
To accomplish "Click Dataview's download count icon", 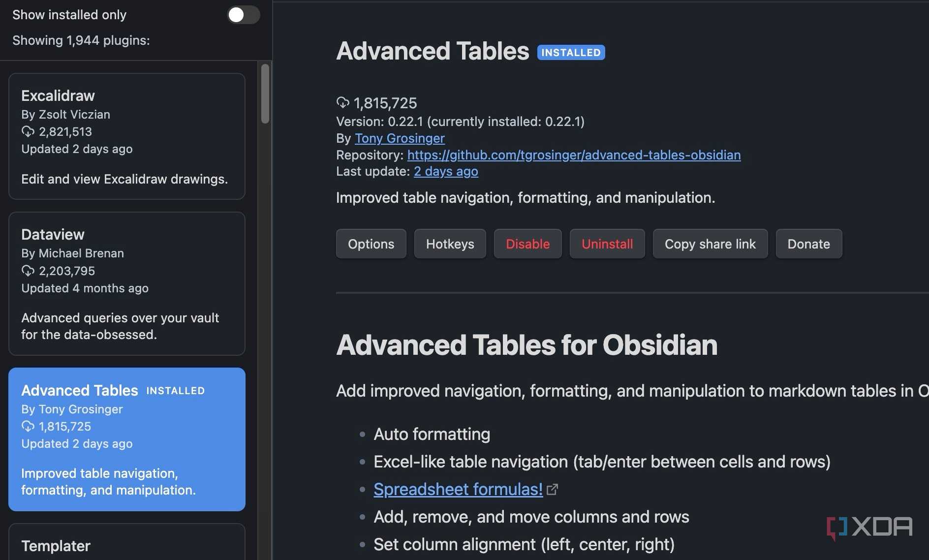I will [x=28, y=271].
